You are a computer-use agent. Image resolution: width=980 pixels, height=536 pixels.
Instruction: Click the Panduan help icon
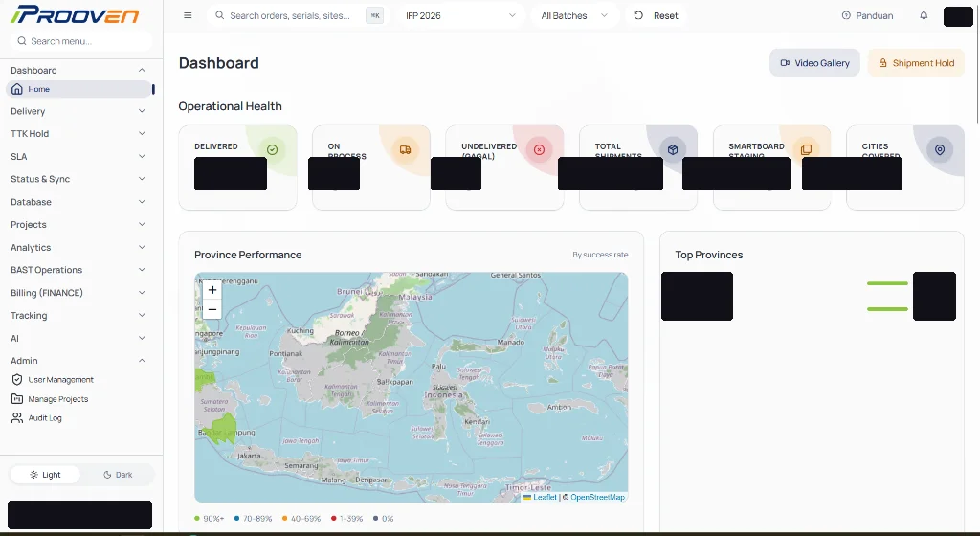click(x=846, y=15)
